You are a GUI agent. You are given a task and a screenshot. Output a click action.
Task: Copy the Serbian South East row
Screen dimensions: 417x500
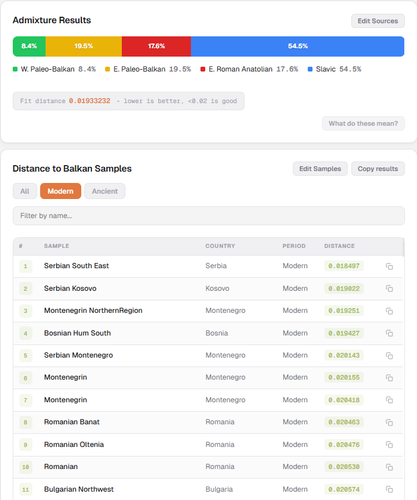pyautogui.click(x=389, y=266)
